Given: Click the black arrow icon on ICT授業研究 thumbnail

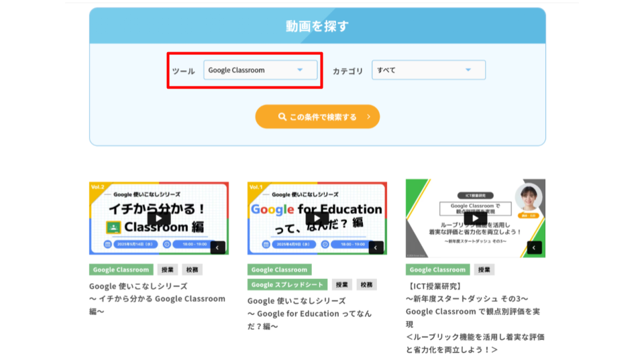Looking at the screenshot, I should pos(534,248).
